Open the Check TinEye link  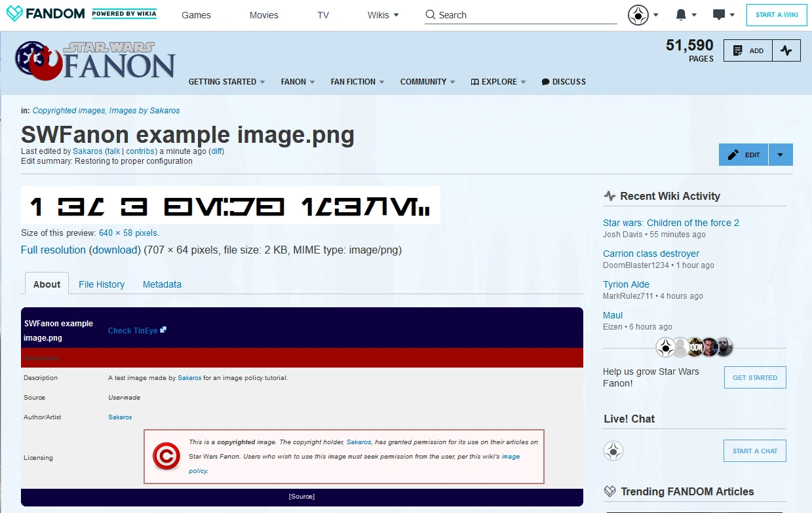coord(133,331)
